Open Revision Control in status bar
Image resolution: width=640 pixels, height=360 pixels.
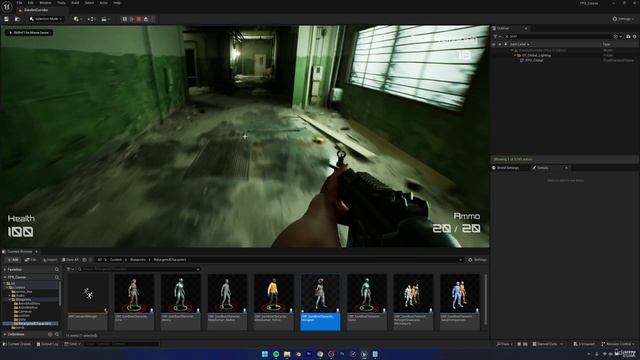(618, 344)
